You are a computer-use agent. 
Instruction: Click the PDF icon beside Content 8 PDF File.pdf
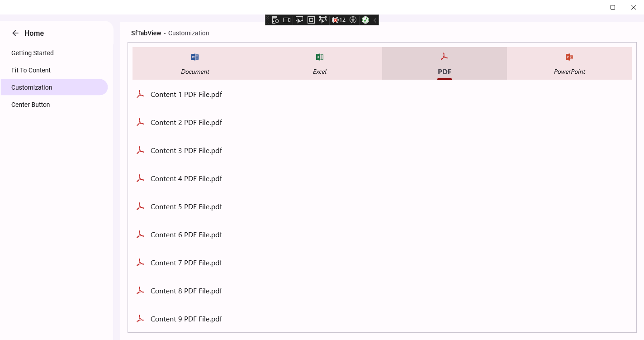tap(141, 291)
